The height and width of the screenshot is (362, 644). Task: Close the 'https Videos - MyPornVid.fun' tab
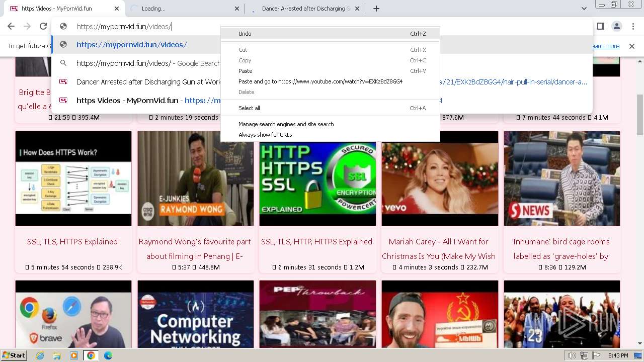pyautogui.click(x=117, y=9)
